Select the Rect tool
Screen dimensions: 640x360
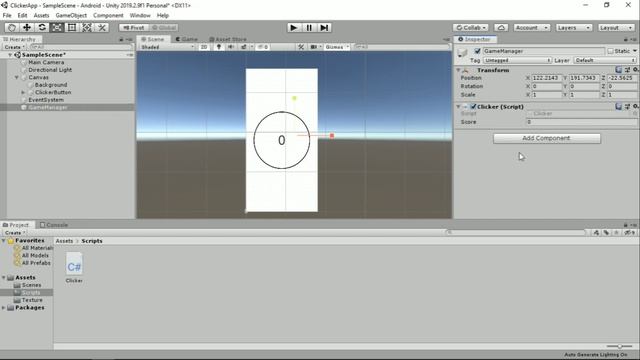pos(72,27)
